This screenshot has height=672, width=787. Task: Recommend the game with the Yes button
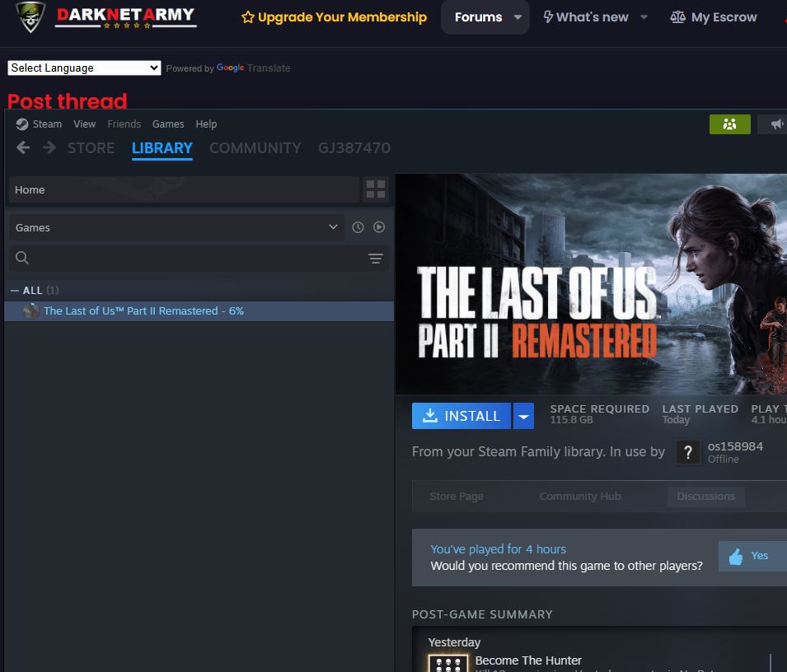[753, 556]
